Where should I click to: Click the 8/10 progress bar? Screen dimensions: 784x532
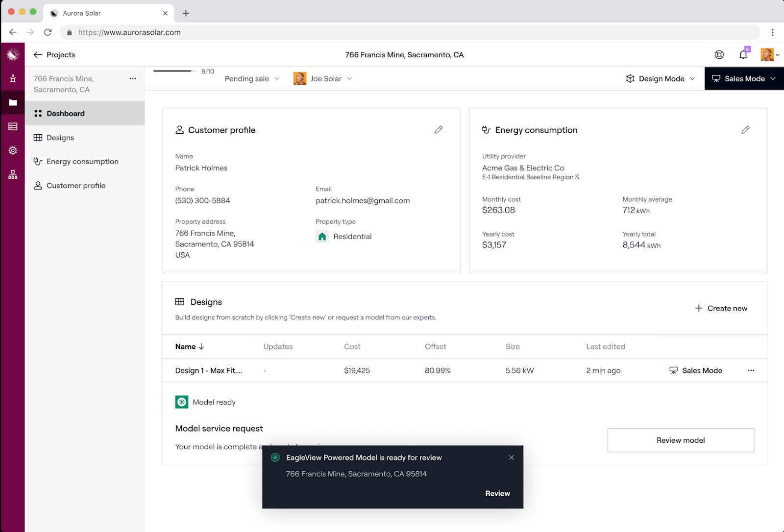coord(172,72)
